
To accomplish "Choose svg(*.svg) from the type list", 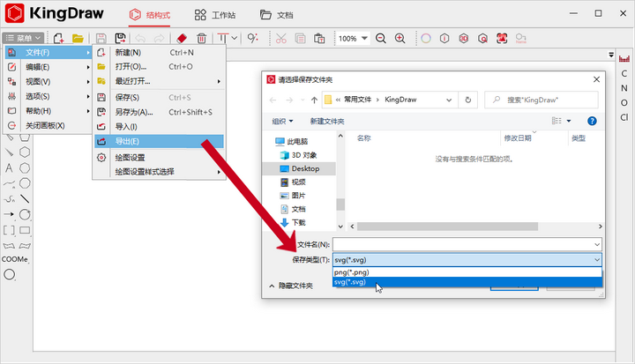I will coord(467,282).
